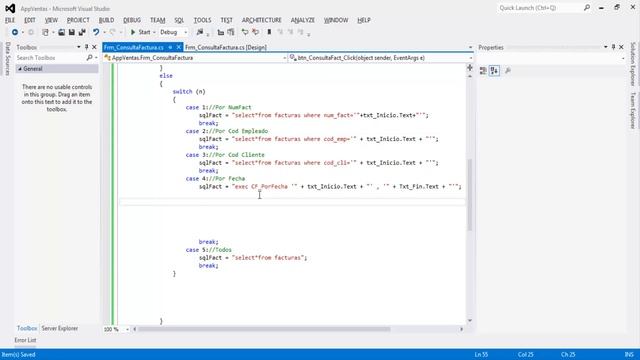Start debugging with the Start button
640x360 pixels.
tap(140, 32)
